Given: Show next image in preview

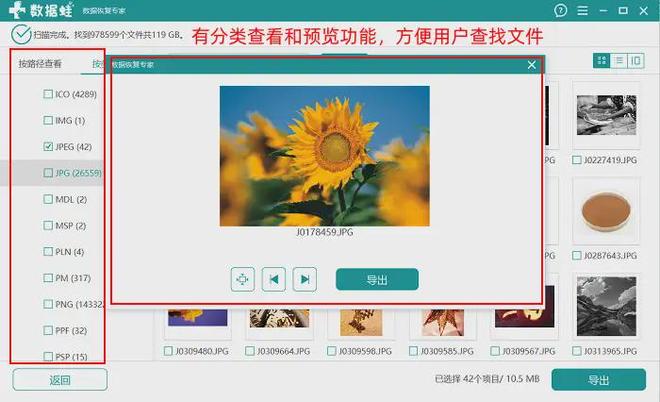Looking at the screenshot, I should coord(305,279).
